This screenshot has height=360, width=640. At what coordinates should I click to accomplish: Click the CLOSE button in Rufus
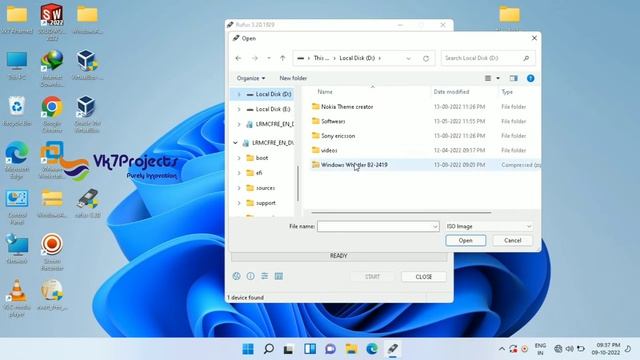click(x=423, y=277)
